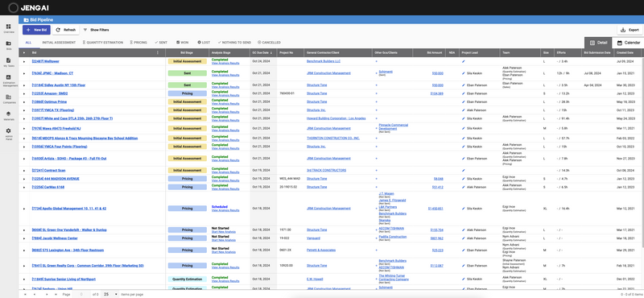Show Filters for the bid list

click(x=96, y=30)
